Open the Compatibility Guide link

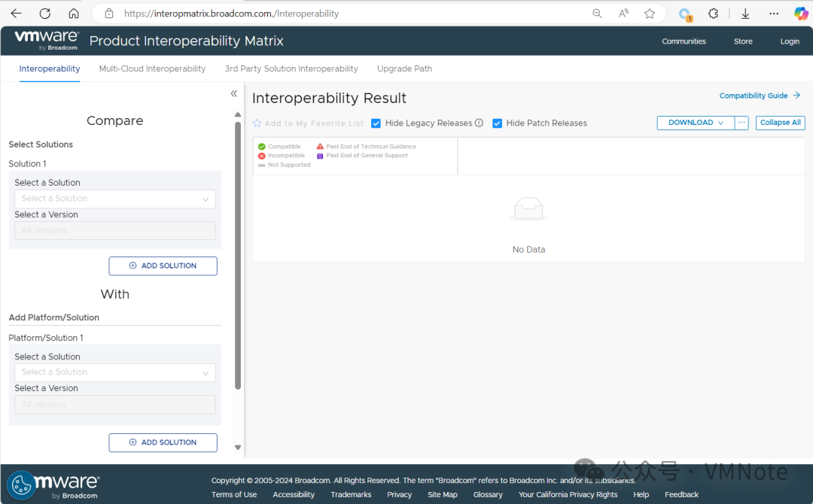(x=759, y=96)
